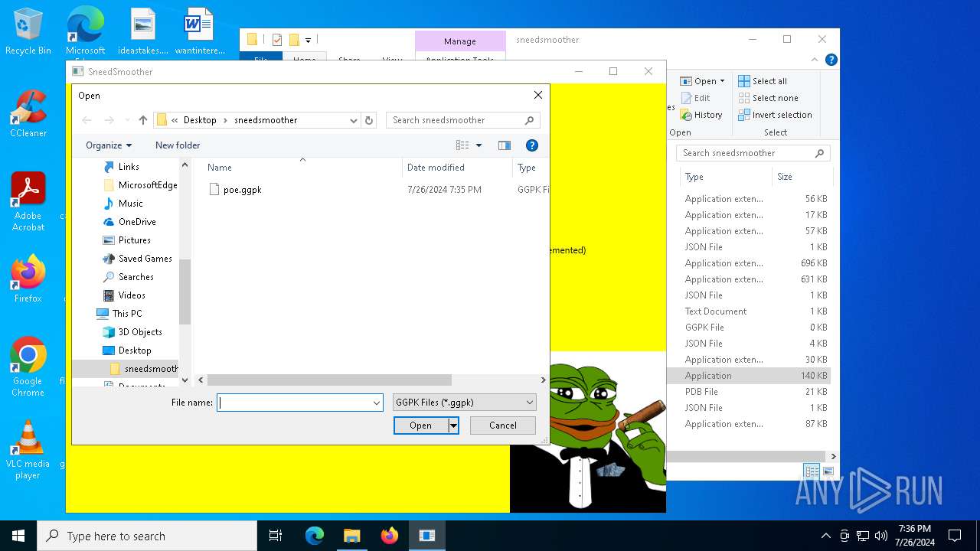
Task: Go up one folder level arrow
Action: click(x=142, y=120)
